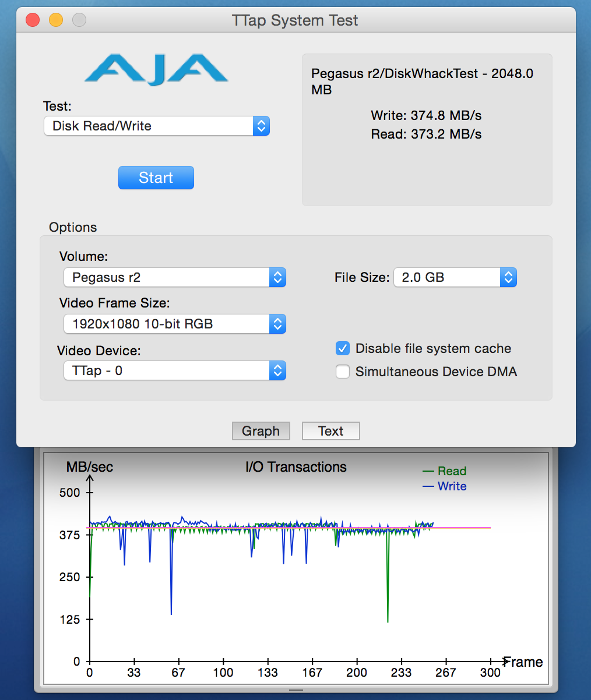Viewport: 591px width, 700px height.
Task: Open the 2.0 GB file size dropdown
Action: coord(449,278)
